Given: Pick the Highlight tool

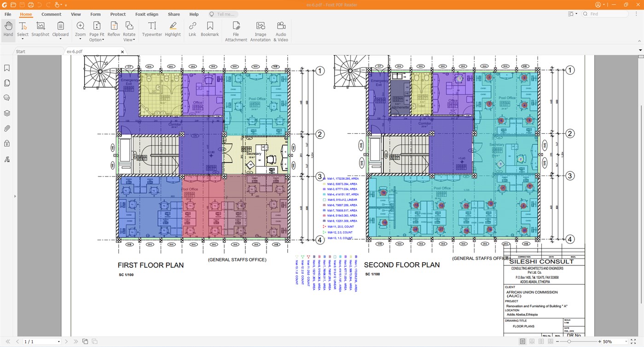Looking at the screenshot, I should 173,29.
